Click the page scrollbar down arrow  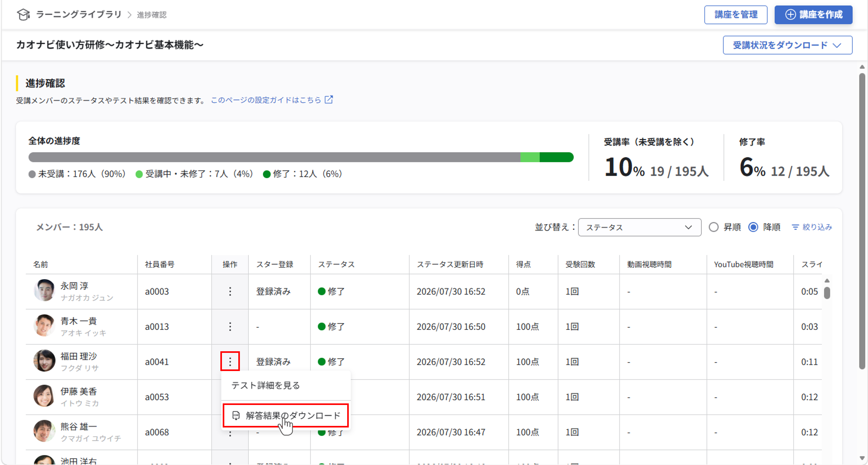862,458
